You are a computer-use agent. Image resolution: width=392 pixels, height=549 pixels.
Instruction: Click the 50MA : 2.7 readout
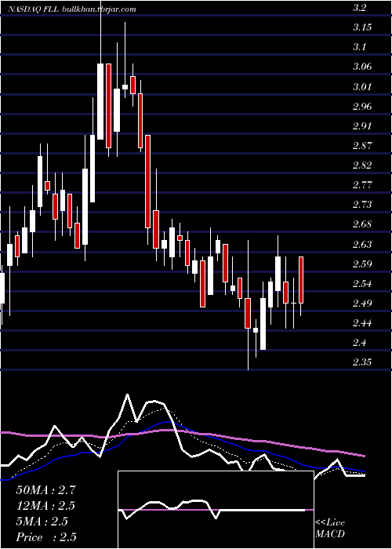(x=45, y=490)
